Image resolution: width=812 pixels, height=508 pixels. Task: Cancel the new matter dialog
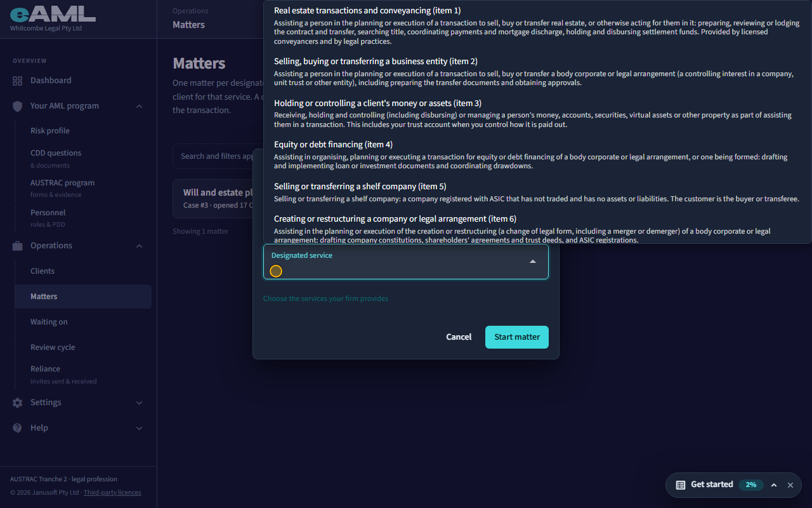coord(459,337)
